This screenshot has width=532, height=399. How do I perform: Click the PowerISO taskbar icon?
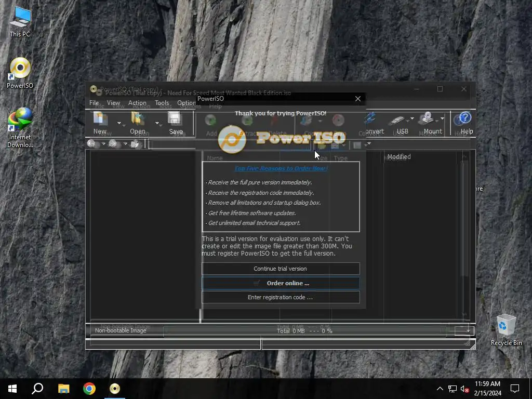115,389
